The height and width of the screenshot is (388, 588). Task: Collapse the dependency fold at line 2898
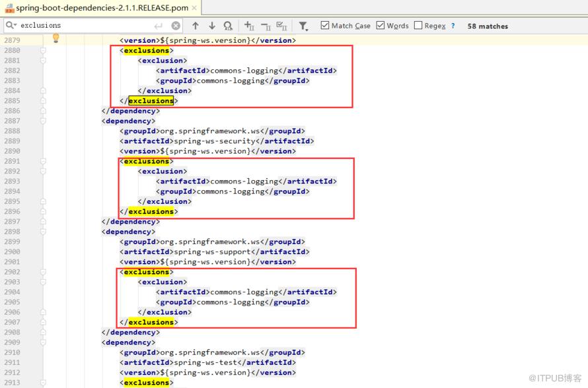[x=43, y=232]
